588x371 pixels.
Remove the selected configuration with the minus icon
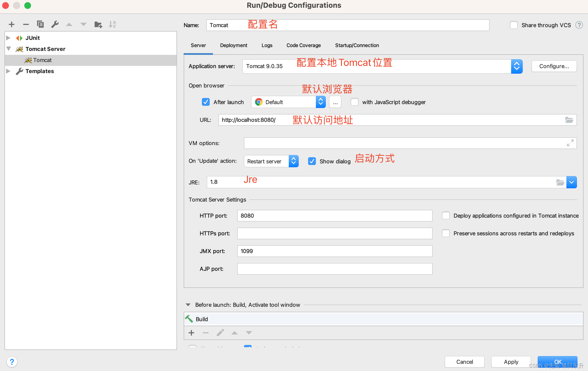[x=26, y=24]
